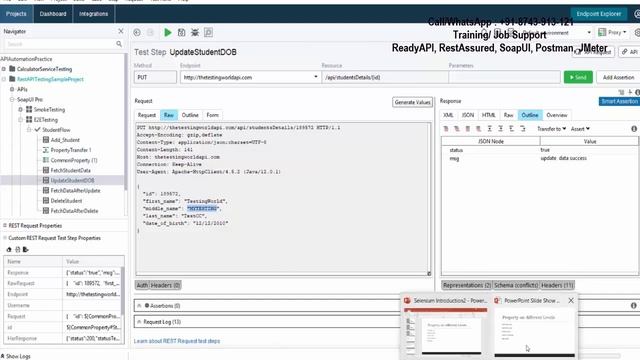Expand REST Request Properties section
640x360 pixels.
tap(5, 225)
